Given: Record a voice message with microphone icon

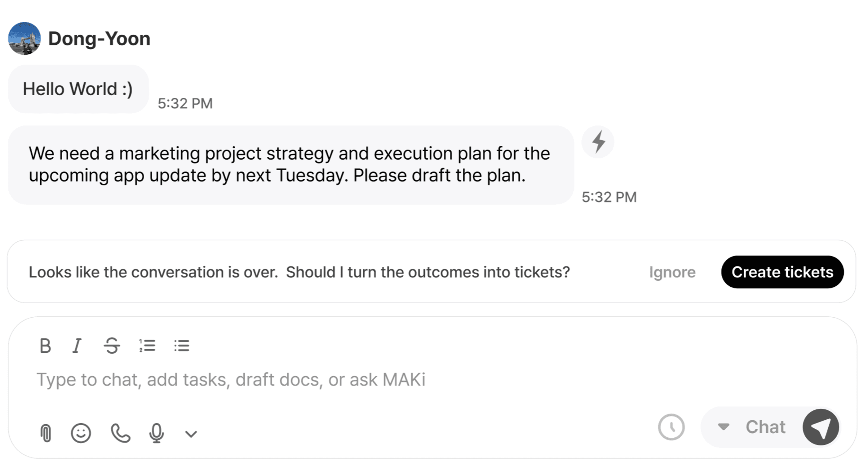Looking at the screenshot, I should tap(156, 433).
